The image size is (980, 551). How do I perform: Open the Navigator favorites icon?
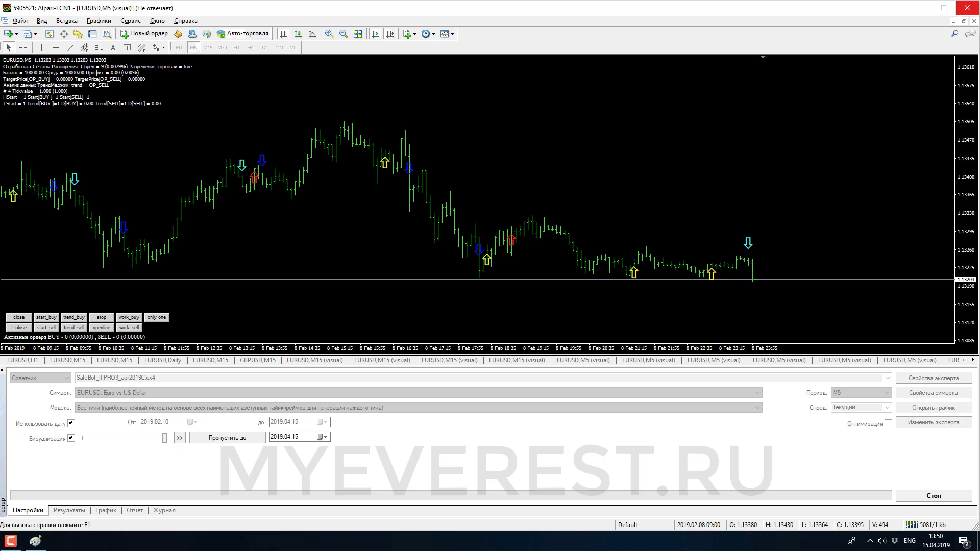78,34
